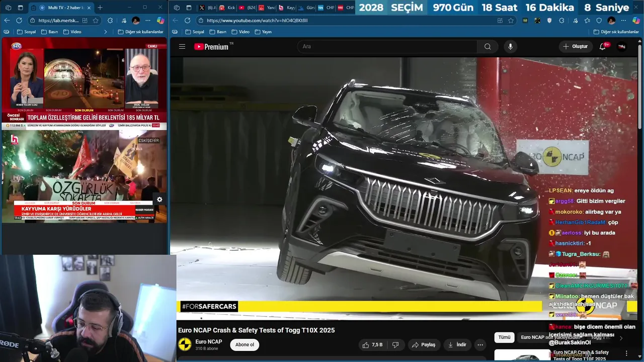Screen dimensions: 644x362
Task: Open Extensions puzzle icon in Multi TV window
Action: 110,21
